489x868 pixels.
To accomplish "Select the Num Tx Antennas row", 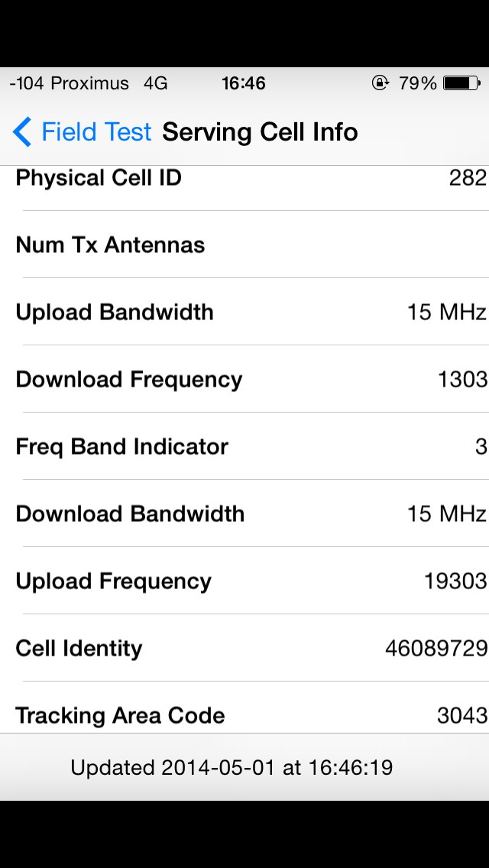I will tap(244, 245).
